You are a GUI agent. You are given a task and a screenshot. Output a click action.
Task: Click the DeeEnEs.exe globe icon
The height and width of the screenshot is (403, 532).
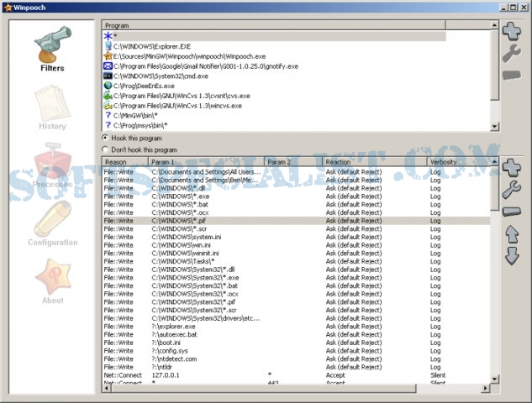(108, 86)
